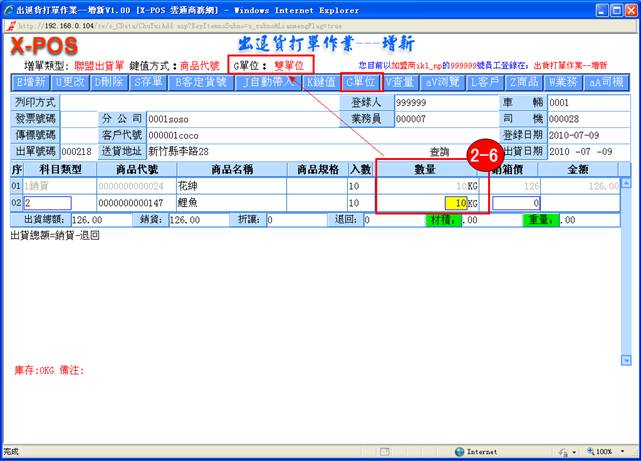Select the aA司機 driver button
The image size is (641, 461).
coord(607,82)
